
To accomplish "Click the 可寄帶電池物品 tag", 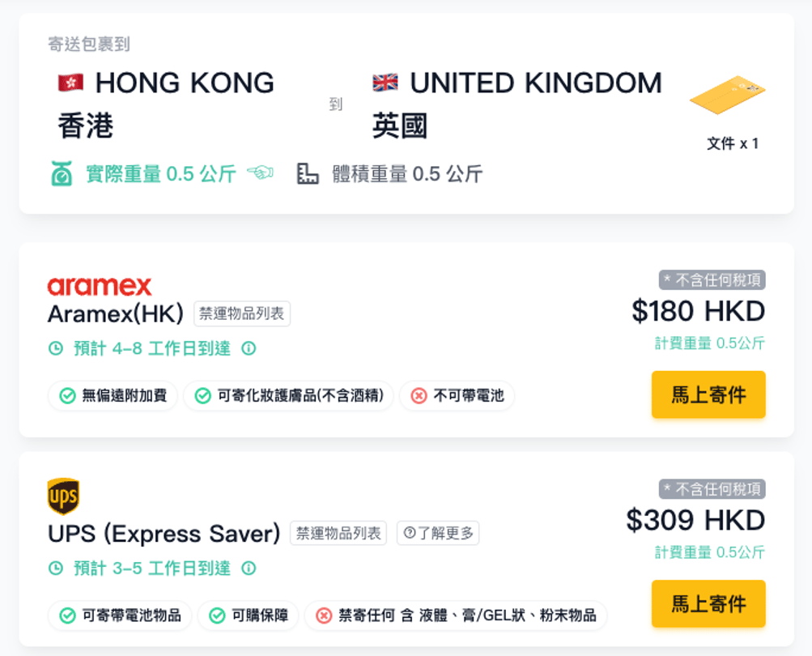I will [121, 616].
